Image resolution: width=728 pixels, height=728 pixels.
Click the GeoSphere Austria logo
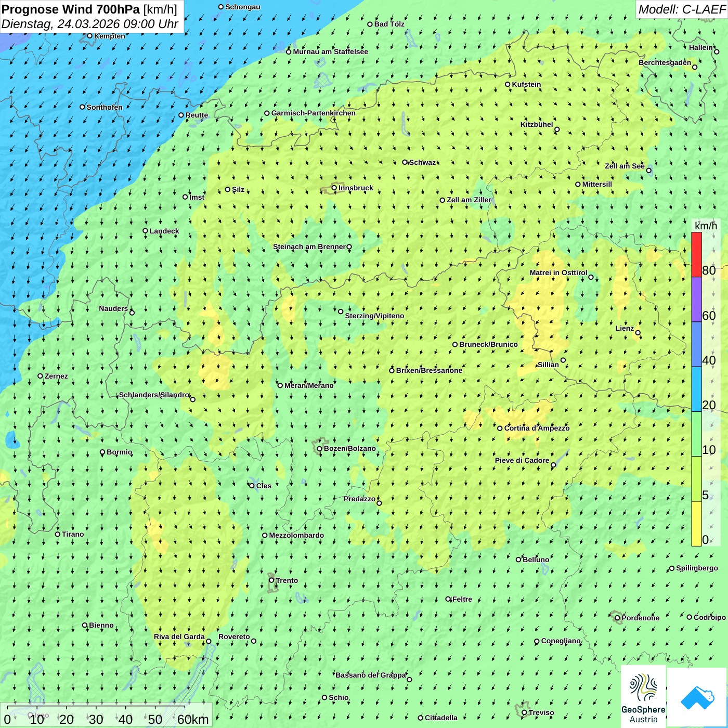click(x=643, y=697)
